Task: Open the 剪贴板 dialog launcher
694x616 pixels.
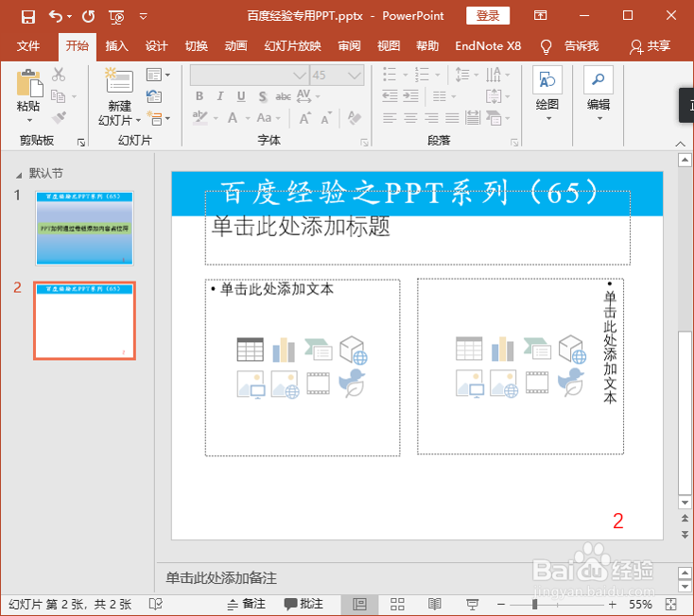Action: pos(81,142)
